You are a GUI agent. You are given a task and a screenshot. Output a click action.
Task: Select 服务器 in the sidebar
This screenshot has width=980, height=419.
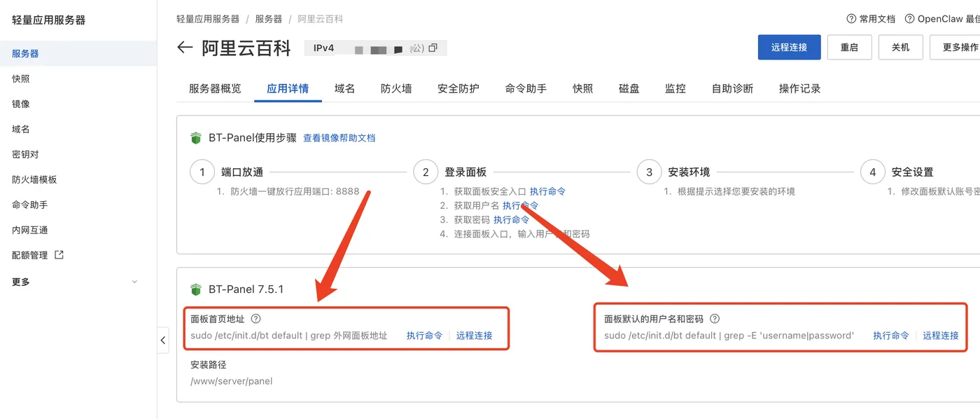tap(78, 53)
